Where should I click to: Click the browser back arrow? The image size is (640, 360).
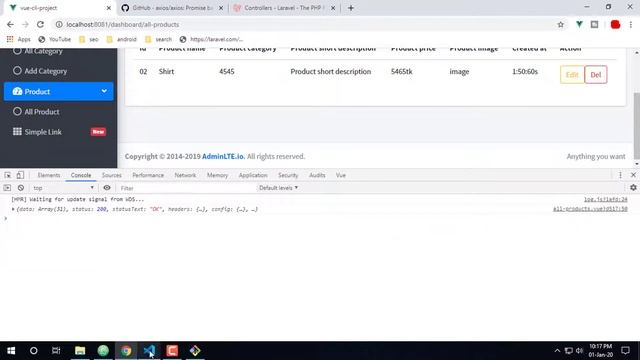point(10,24)
